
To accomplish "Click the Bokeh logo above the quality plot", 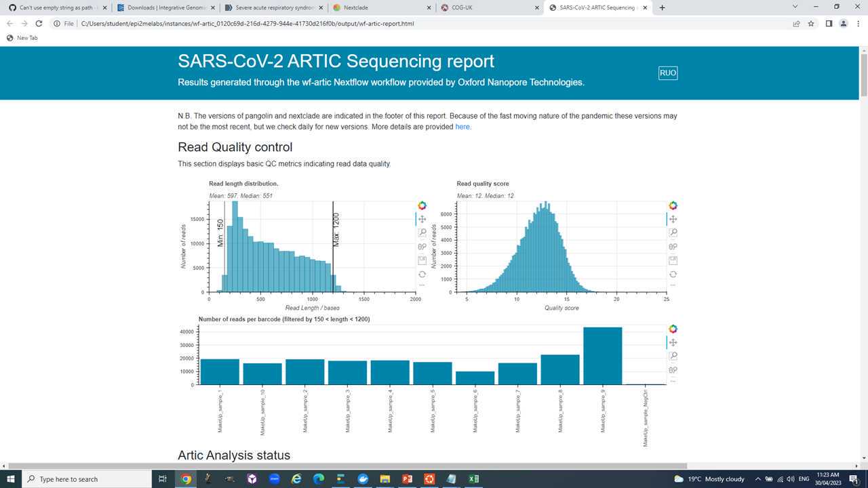I will (672, 205).
